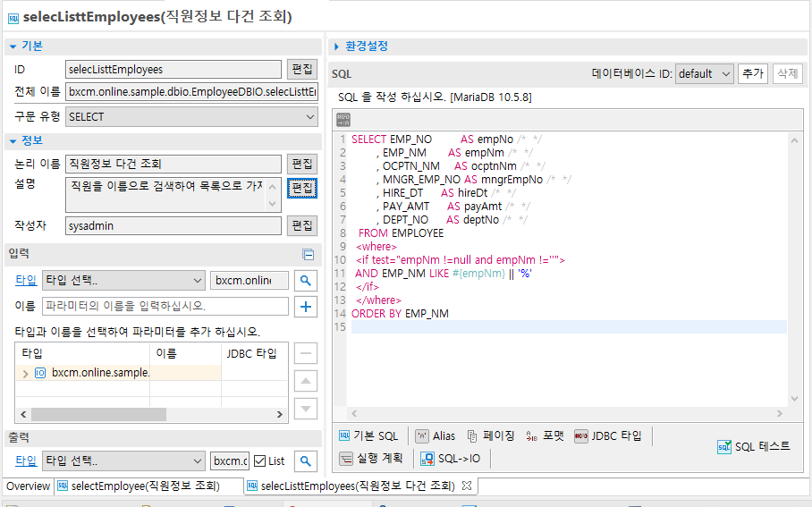Viewport: 812px width, 507px height.
Task: Toggle the List checkbox in output section
Action: [x=260, y=461]
